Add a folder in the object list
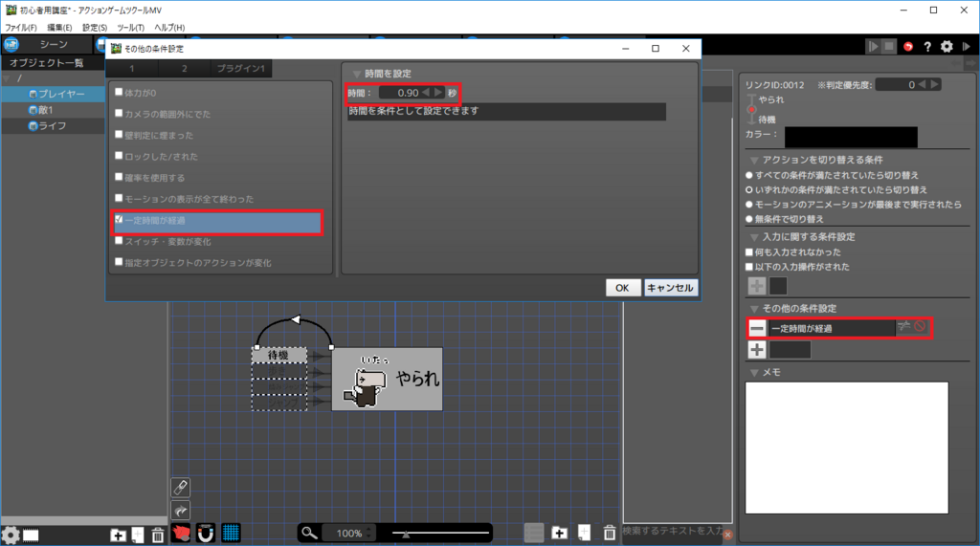The height and width of the screenshot is (546, 980). click(118, 535)
